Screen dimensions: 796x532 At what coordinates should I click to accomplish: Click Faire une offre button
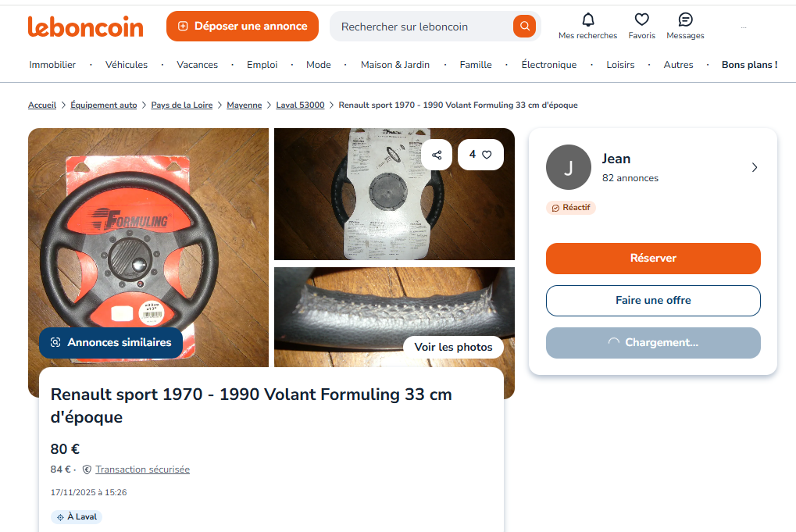[x=653, y=300]
